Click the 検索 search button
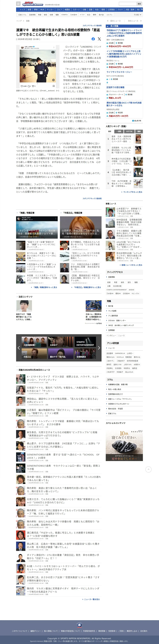Viewport: 159px width, 644px height. pos(140,4)
